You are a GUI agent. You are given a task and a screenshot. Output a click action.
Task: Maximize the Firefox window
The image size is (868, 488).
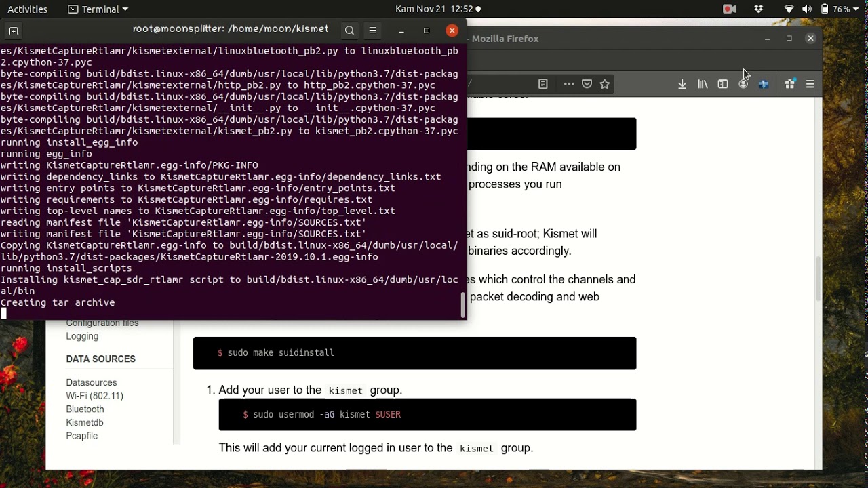tap(789, 39)
